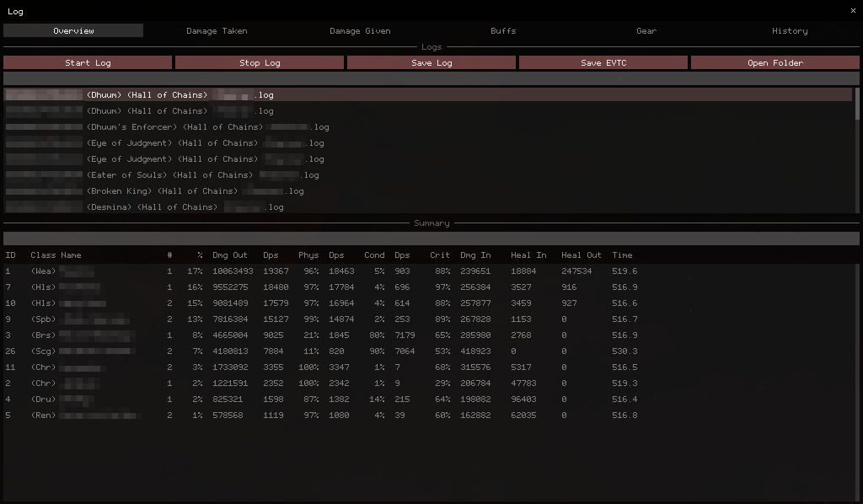863x504 pixels.
Task: Sort by Dmg Out column header
Action: (x=230, y=255)
